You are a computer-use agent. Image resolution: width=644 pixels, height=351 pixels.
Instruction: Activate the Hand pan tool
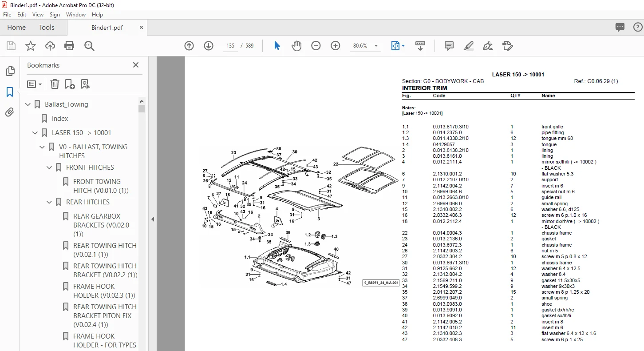click(x=296, y=46)
